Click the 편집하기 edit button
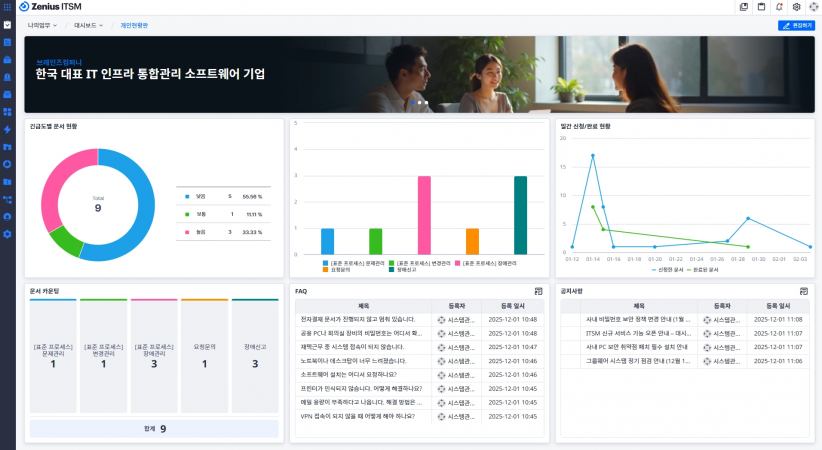Image resolution: width=822 pixels, height=450 pixels. pyautogui.click(x=796, y=25)
